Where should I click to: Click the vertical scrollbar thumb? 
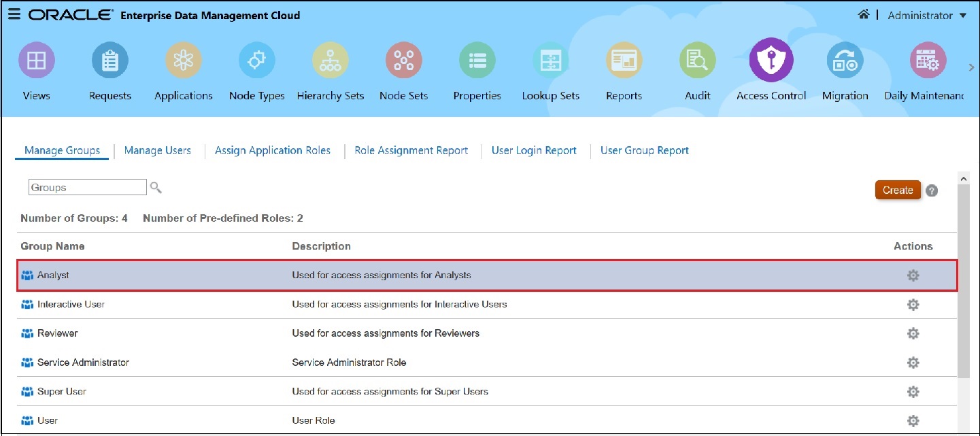tap(963, 280)
